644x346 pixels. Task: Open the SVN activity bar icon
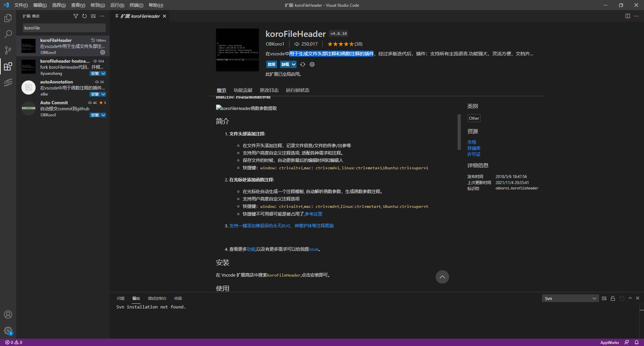click(x=8, y=82)
